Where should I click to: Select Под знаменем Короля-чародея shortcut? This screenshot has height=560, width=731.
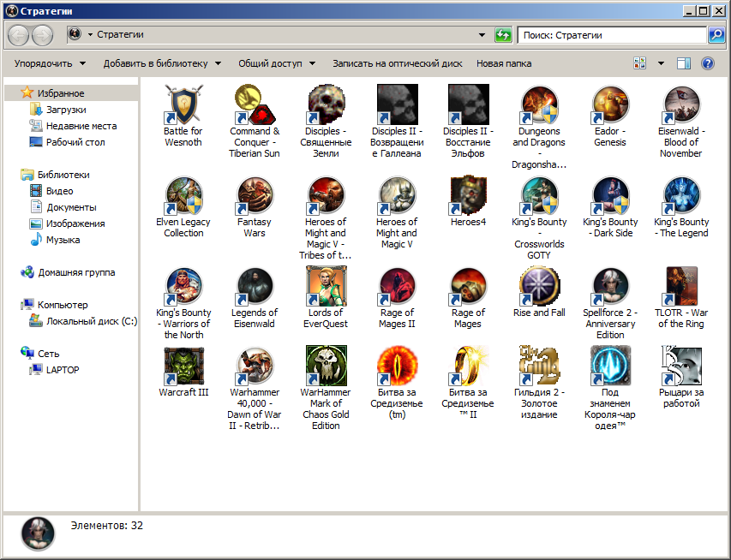[x=610, y=388]
